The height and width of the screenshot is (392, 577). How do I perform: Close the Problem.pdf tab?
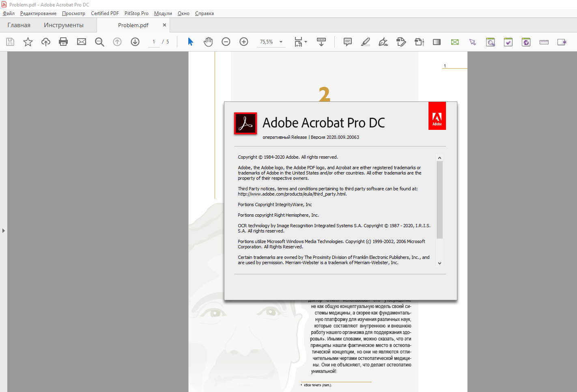[x=164, y=25]
